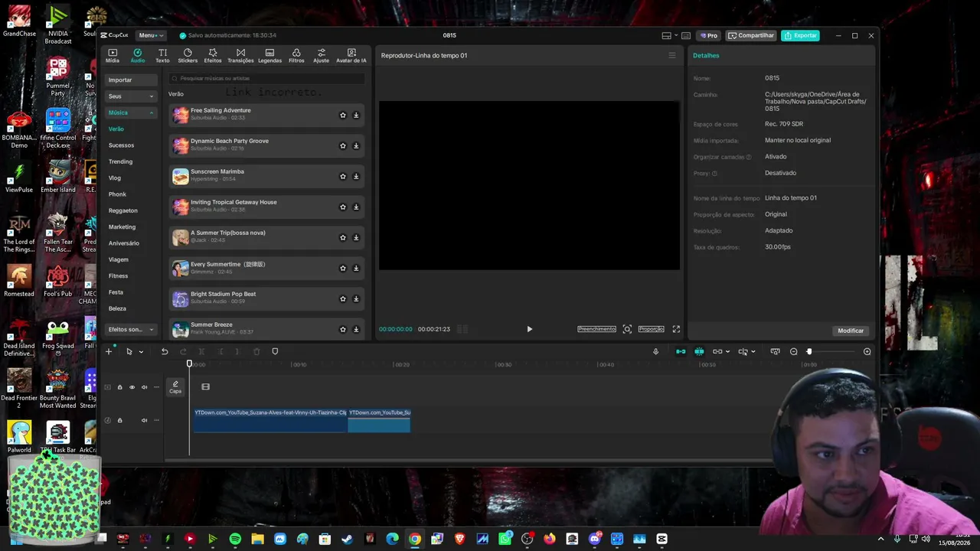Image resolution: width=980 pixels, height=551 pixels.
Task: Adjust the timeline zoom slider handle
Action: coord(808,352)
